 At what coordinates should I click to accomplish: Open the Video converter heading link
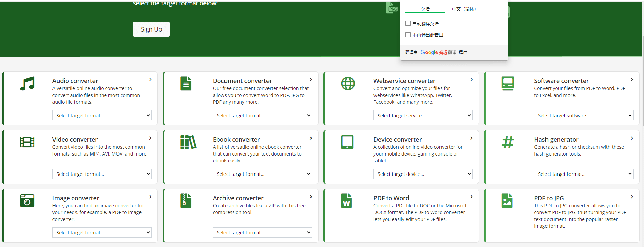click(x=75, y=139)
